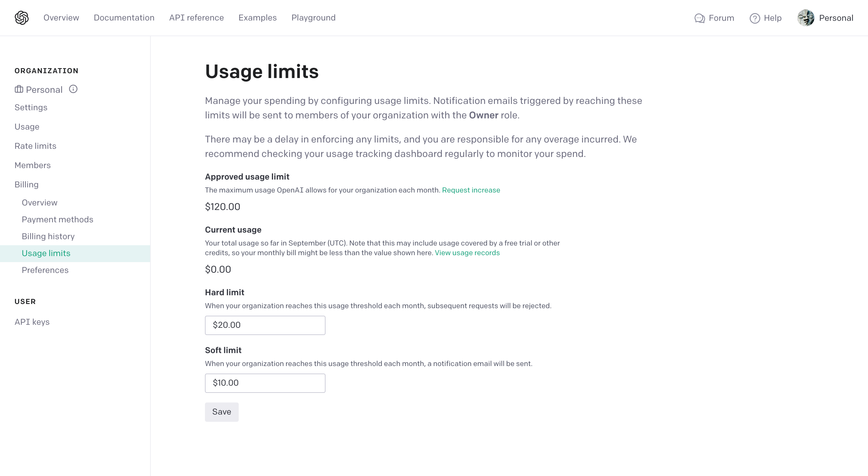Go to Payment methods in the sidebar
Viewport: 868px width, 476px height.
tap(57, 220)
